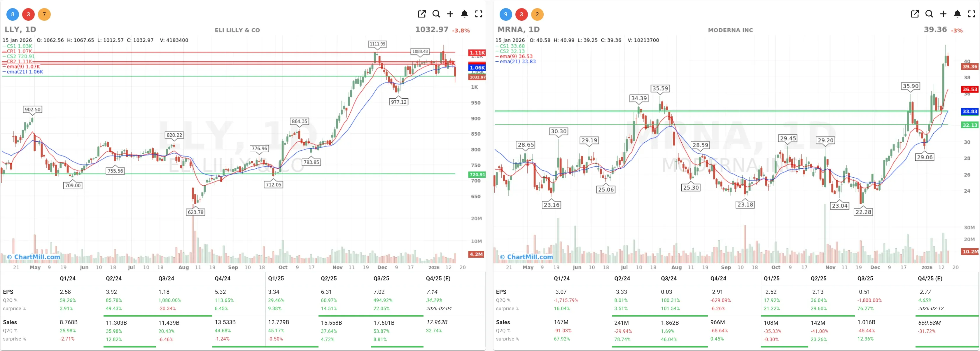The height and width of the screenshot is (351, 980).
Task: Add LLY to a watchlist via the plus icon
Action: [450, 14]
